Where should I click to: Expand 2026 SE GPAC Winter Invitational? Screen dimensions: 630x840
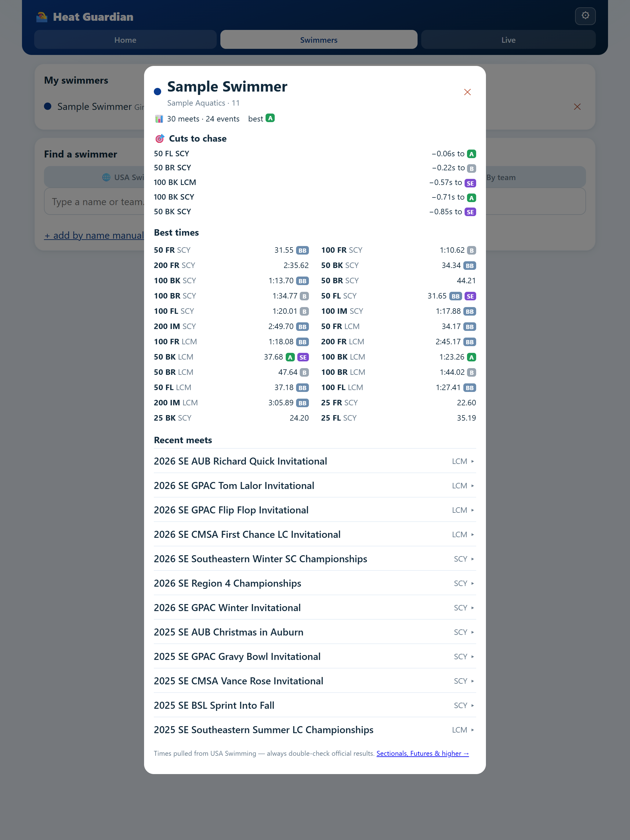coord(315,608)
